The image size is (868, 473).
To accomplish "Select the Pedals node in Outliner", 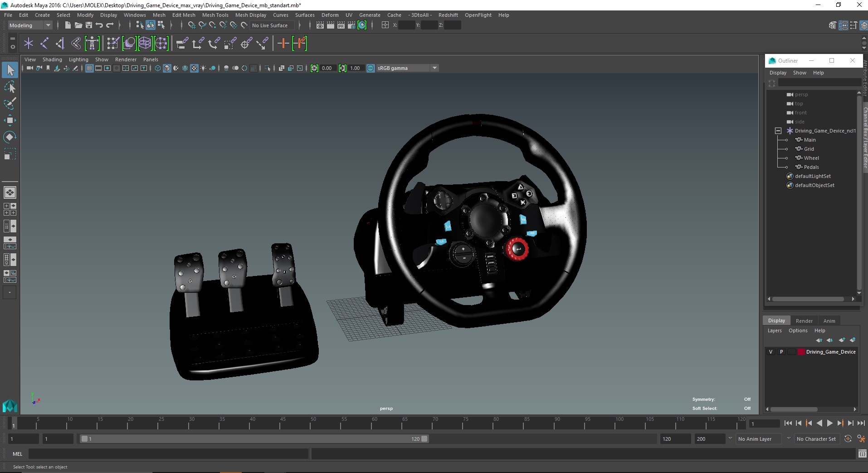I will [811, 167].
